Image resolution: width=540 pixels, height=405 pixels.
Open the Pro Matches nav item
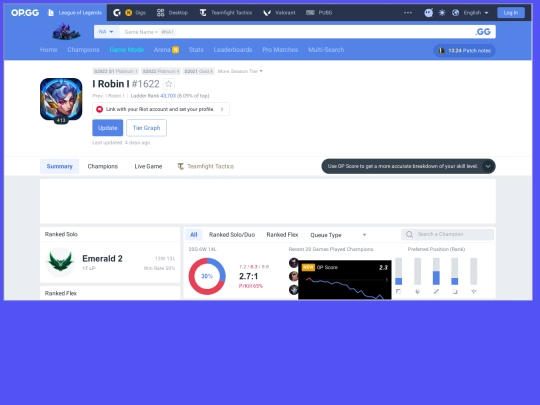[x=280, y=50]
